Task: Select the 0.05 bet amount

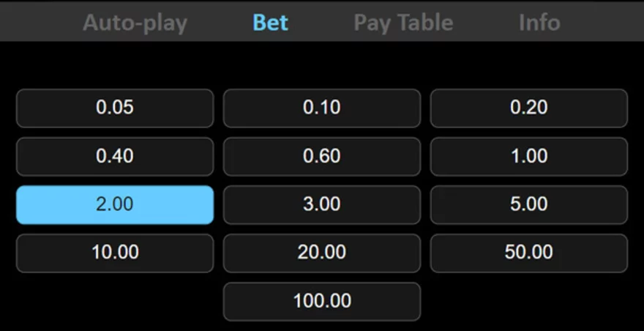Action: [115, 108]
